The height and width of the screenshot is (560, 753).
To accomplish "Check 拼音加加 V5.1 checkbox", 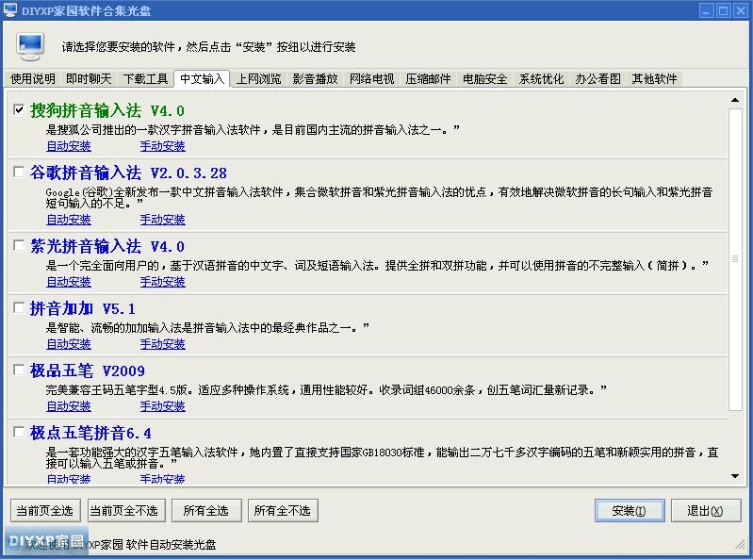I will 19,307.
